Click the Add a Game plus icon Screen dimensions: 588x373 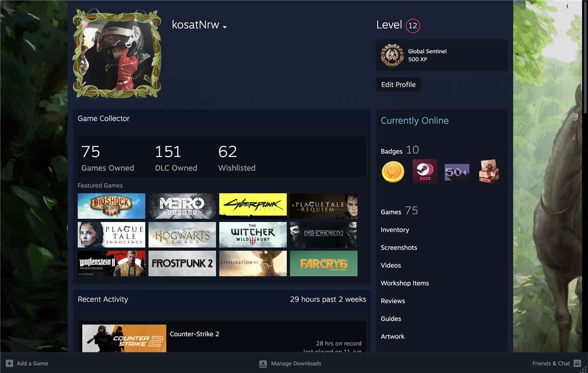9,363
